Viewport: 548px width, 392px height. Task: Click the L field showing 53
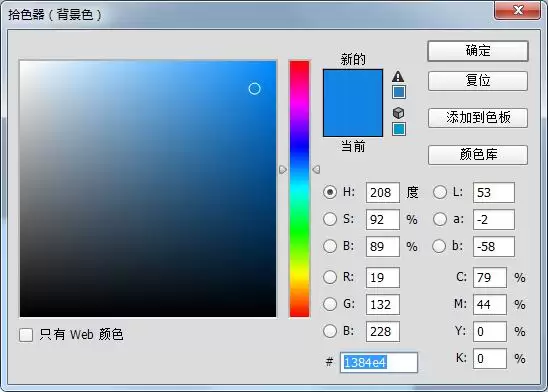[x=494, y=193]
